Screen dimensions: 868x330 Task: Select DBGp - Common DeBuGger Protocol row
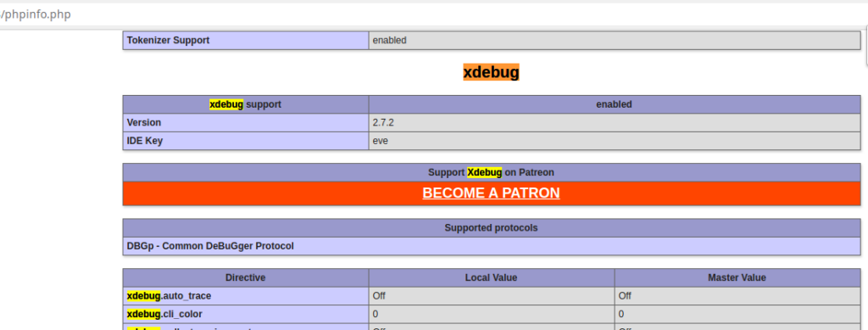492,246
